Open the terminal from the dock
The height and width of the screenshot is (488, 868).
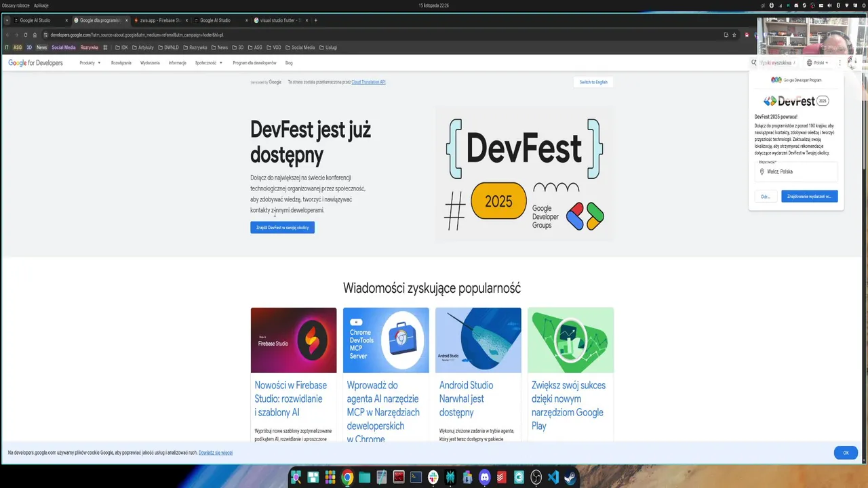click(x=416, y=476)
